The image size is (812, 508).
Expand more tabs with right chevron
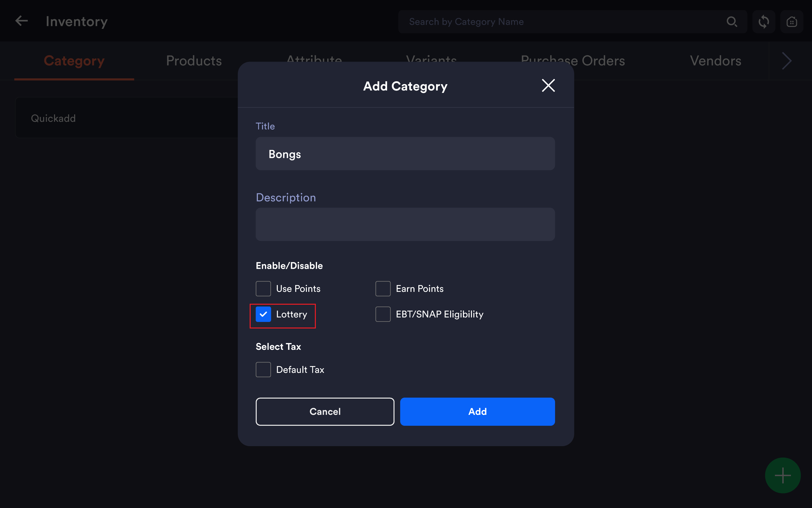[787, 61]
